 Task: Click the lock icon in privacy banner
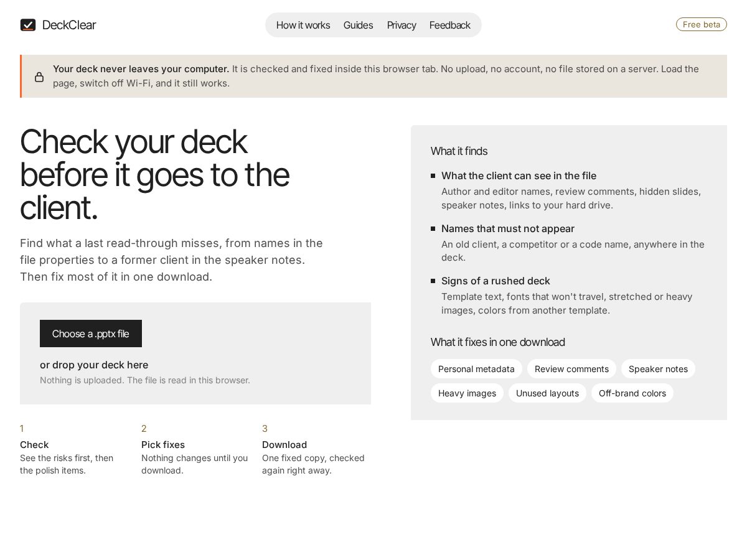[39, 77]
